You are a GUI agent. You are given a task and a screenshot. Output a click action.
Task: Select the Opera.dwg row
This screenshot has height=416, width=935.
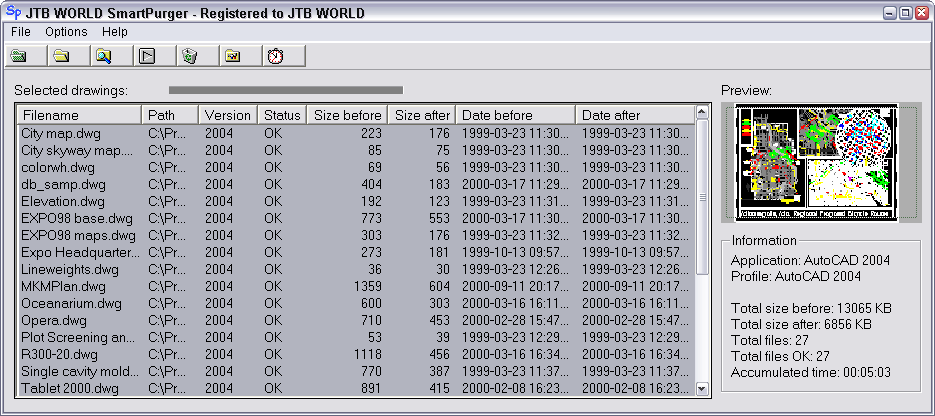point(355,321)
